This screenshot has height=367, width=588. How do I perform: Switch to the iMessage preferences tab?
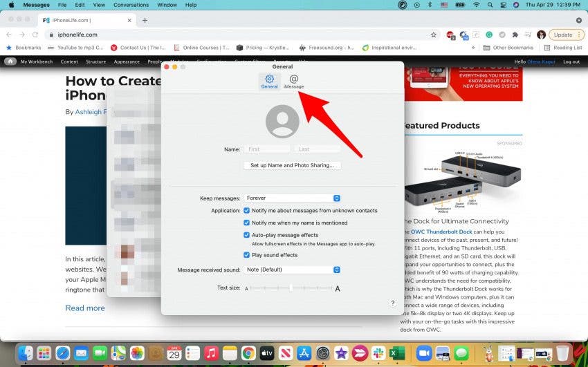pos(293,82)
